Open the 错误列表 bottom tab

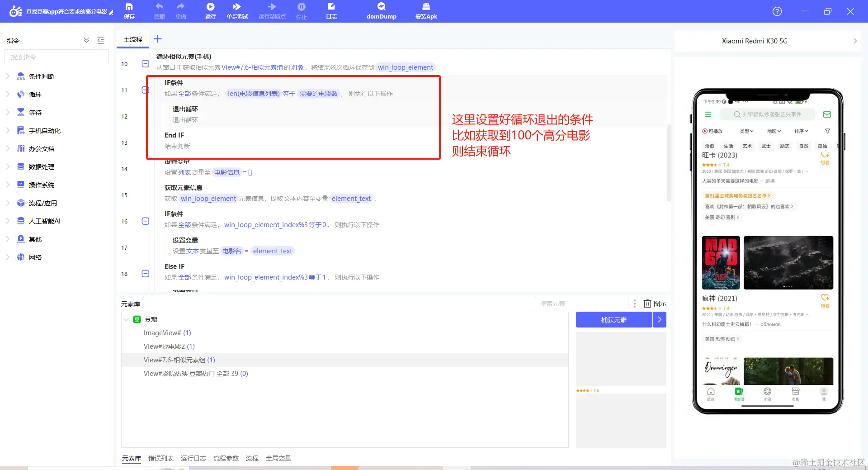[161, 458]
